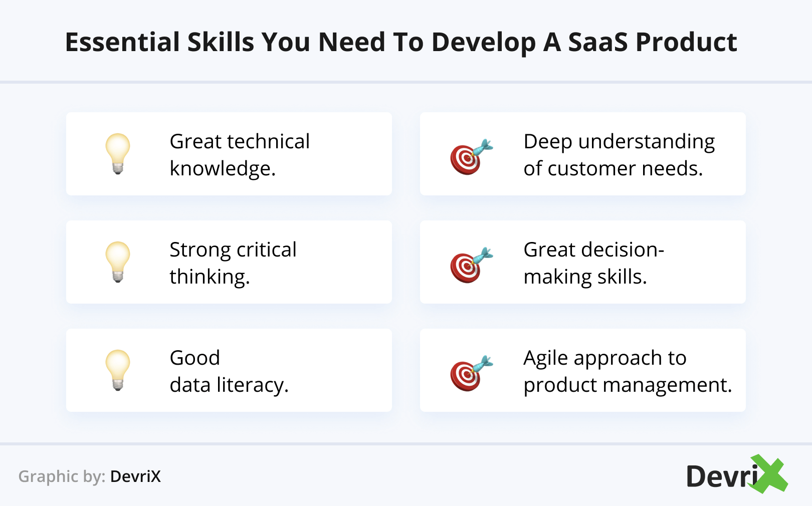Click the lightbulb beside 'Great technical knowledge'
The width and height of the screenshot is (812, 506).
pyautogui.click(x=118, y=153)
